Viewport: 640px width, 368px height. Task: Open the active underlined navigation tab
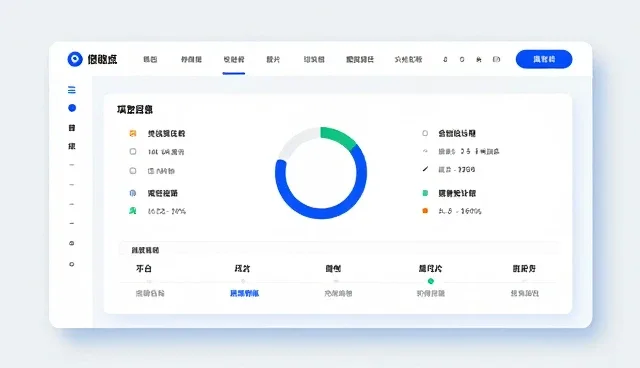[x=234, y=60]
